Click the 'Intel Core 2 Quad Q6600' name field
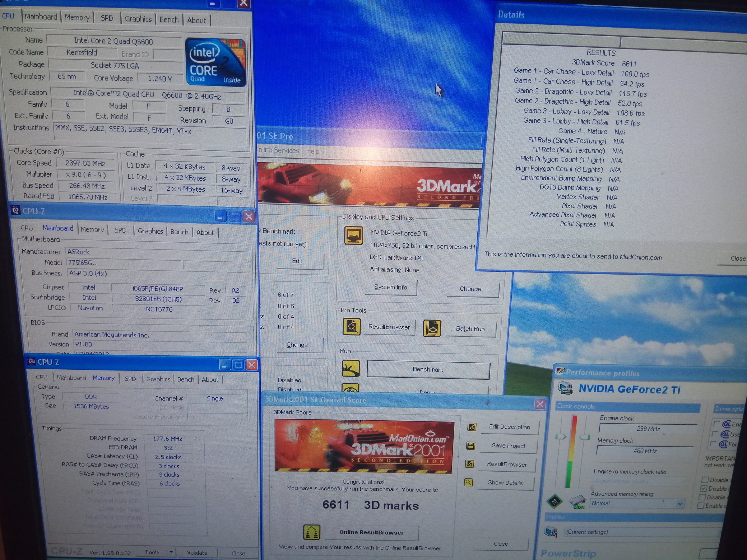Viewport: 747px width, 560px height. pos(113,41)
